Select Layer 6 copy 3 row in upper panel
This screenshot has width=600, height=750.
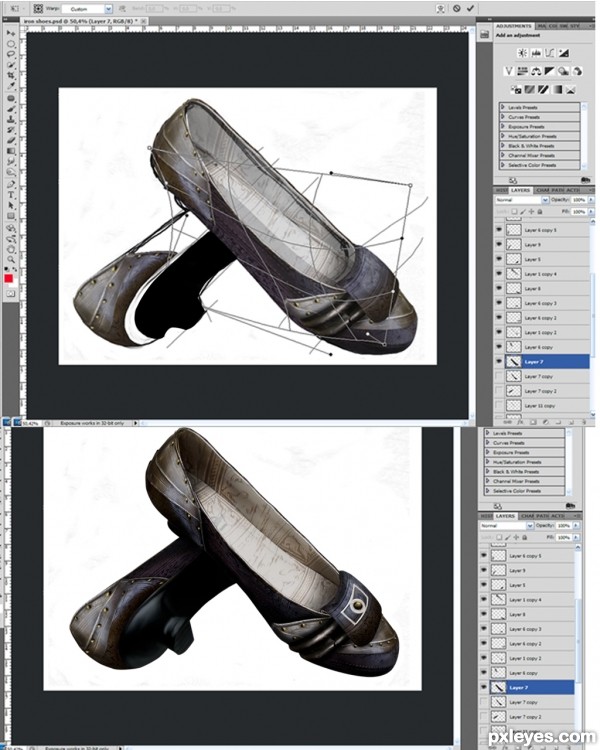pyautogui.click(x=542, y=303)
